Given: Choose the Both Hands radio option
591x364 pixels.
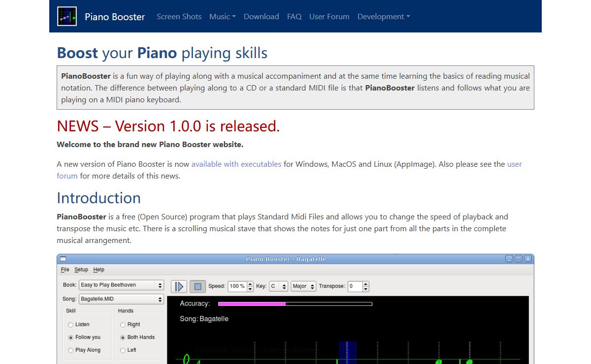Looking at the screenshot, I should tap(123, 337).
